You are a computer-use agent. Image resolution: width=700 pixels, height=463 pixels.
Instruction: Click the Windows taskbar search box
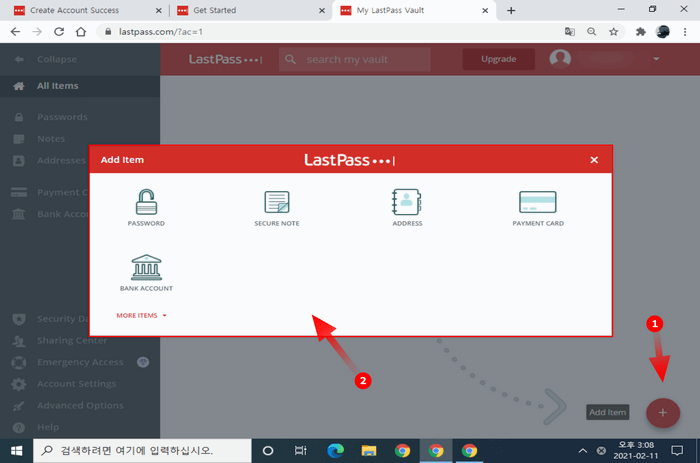pos(142,451)
